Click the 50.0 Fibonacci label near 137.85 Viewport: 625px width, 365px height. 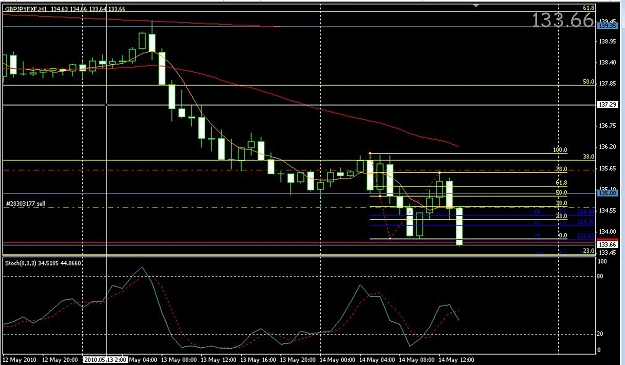pyautogui.click(x=588, y=82)
